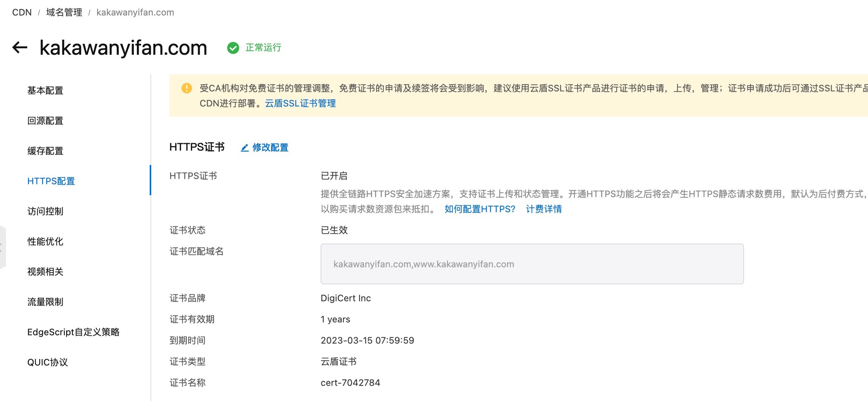868x401 pixels.
Task: Open the EdgeScript自定义策略 page
Action: [74, 332]
